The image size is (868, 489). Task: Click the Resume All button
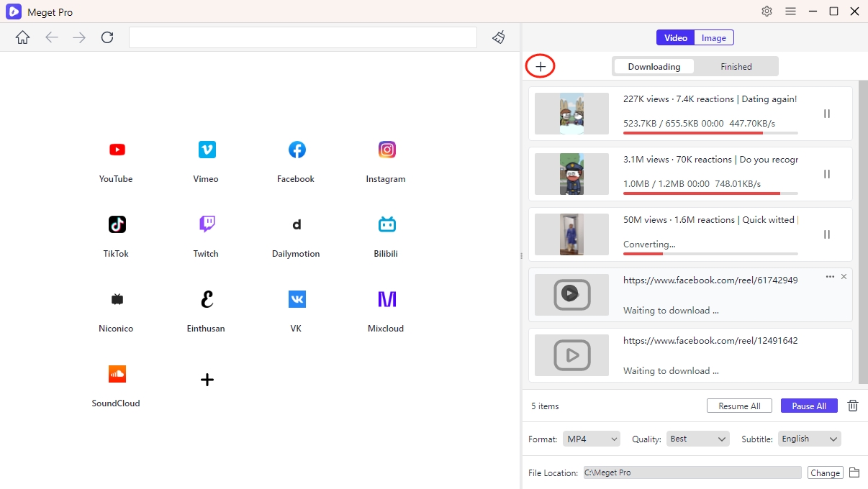(739, 406)
